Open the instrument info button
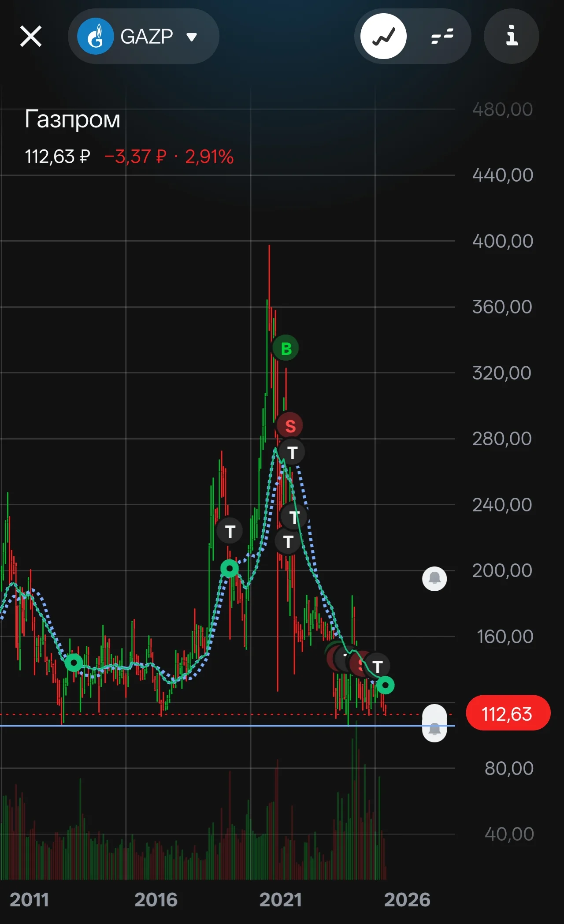 click(x=512, y=36)
